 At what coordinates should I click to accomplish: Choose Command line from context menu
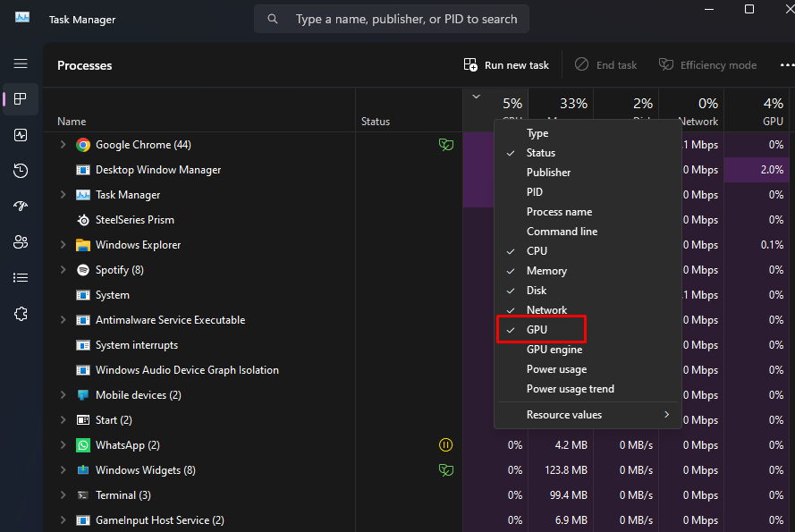(x=562, y=232)
